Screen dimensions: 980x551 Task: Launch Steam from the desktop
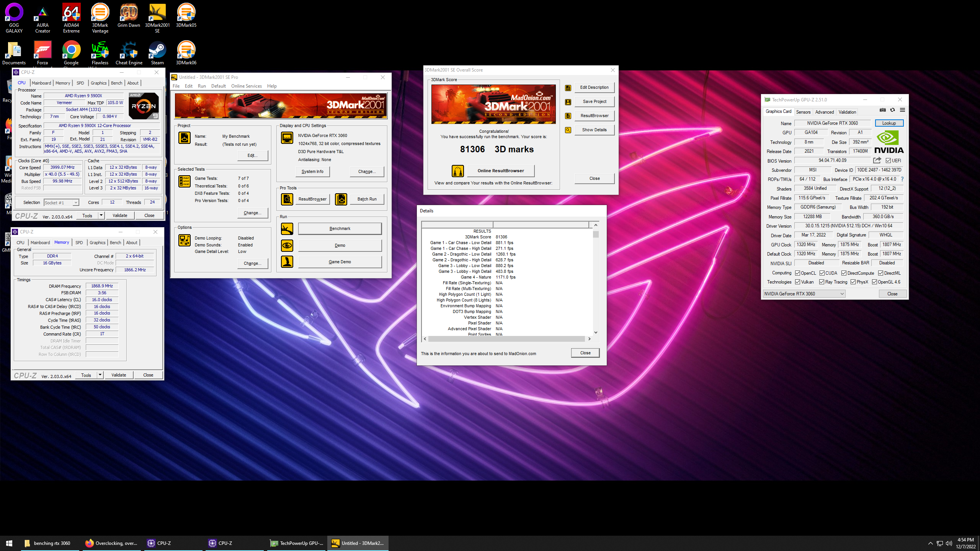pos(157,53)
